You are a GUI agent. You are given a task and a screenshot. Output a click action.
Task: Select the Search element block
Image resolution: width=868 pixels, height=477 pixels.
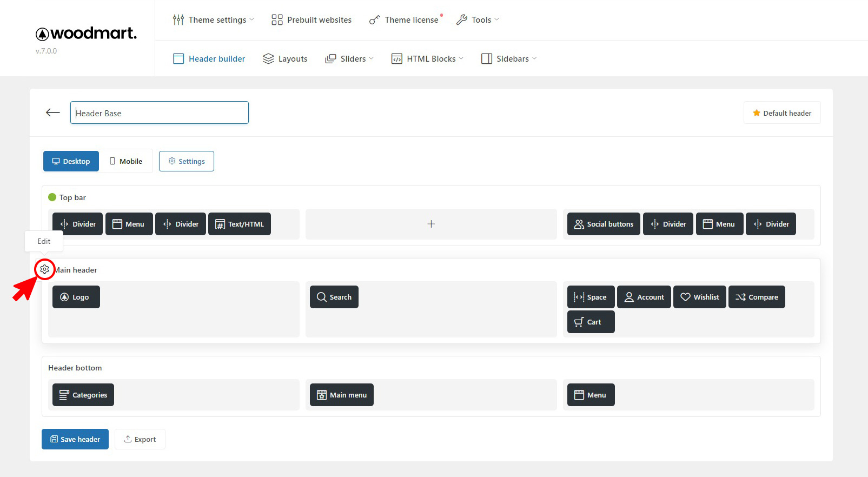tap(334, 297)
